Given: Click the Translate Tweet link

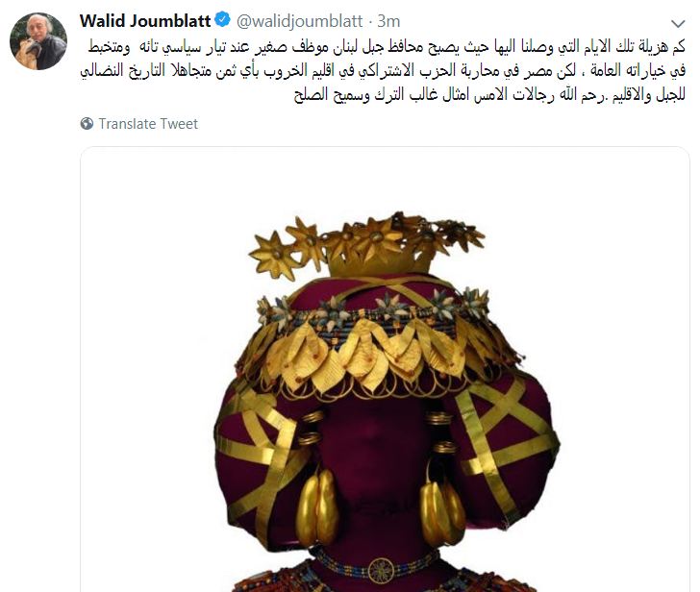Looking at the screenshot, I should [148, 124].
